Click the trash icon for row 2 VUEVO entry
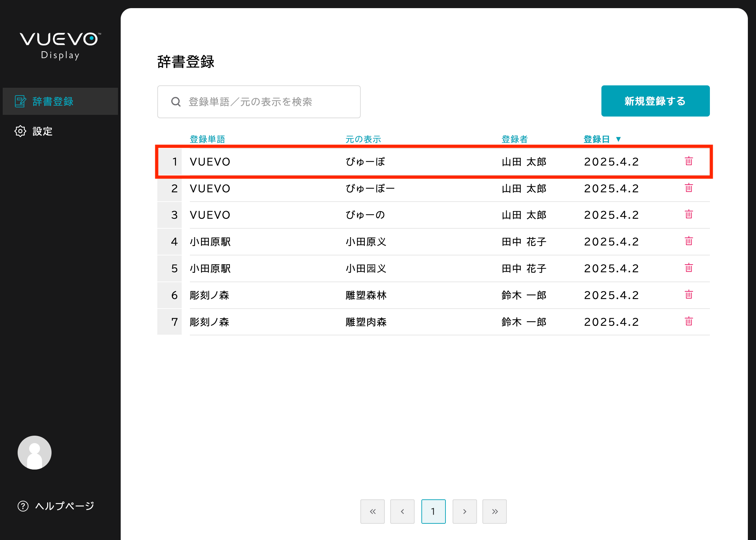The image size is (756, 540). coord(689,188)
